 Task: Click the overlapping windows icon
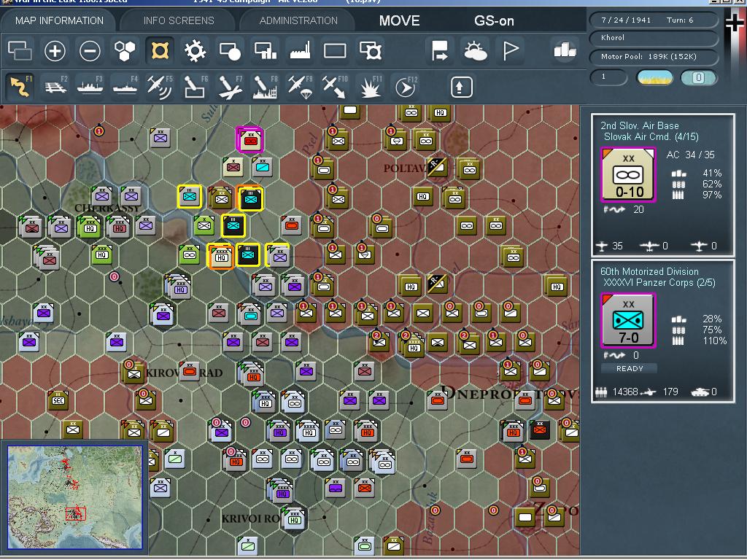pyautogui.click(x=20, y=50)
